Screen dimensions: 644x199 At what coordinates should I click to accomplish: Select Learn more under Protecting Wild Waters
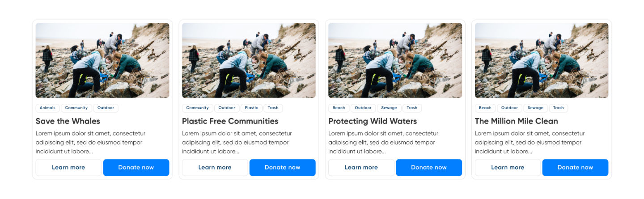point(361,167)
